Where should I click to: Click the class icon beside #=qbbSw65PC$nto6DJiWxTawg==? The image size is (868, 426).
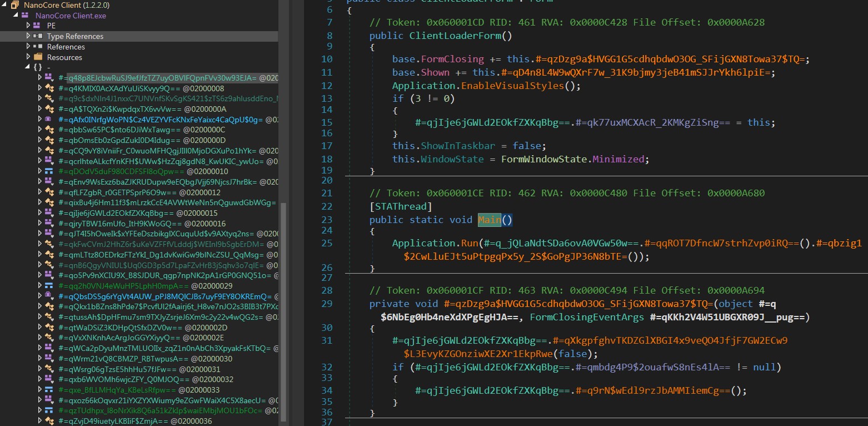48,130
